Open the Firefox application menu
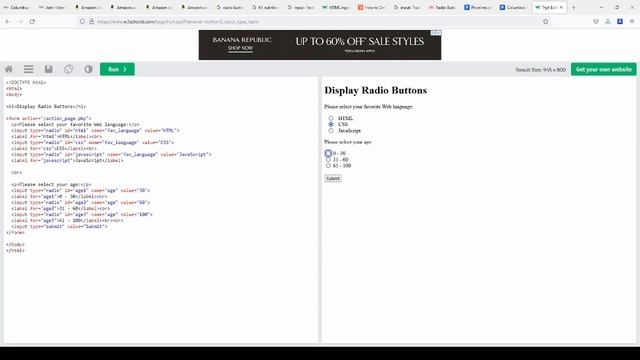 632,21
